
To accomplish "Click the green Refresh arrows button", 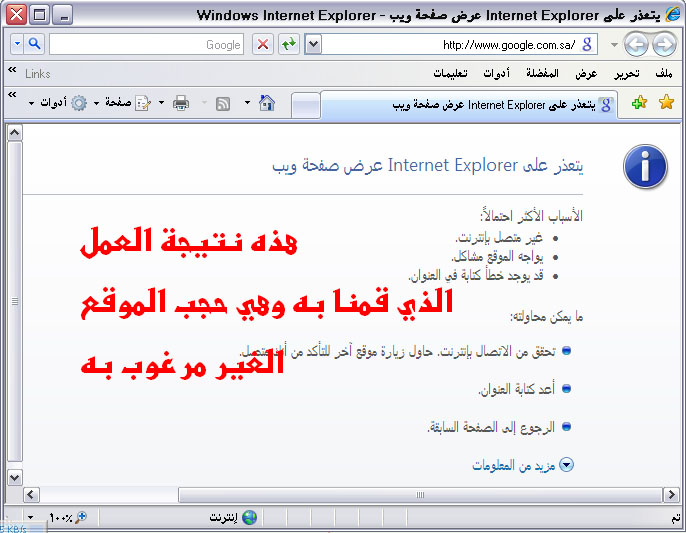I will point(289,44).
